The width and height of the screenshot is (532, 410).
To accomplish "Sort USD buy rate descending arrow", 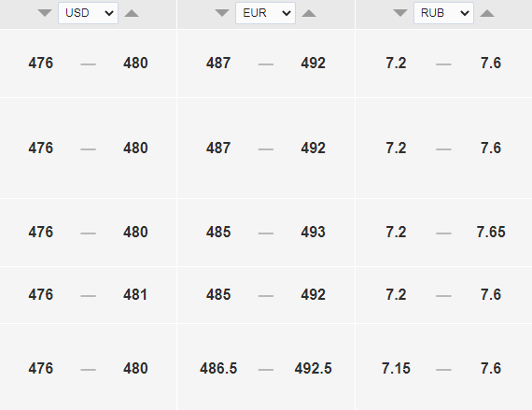I will (45, 13).
